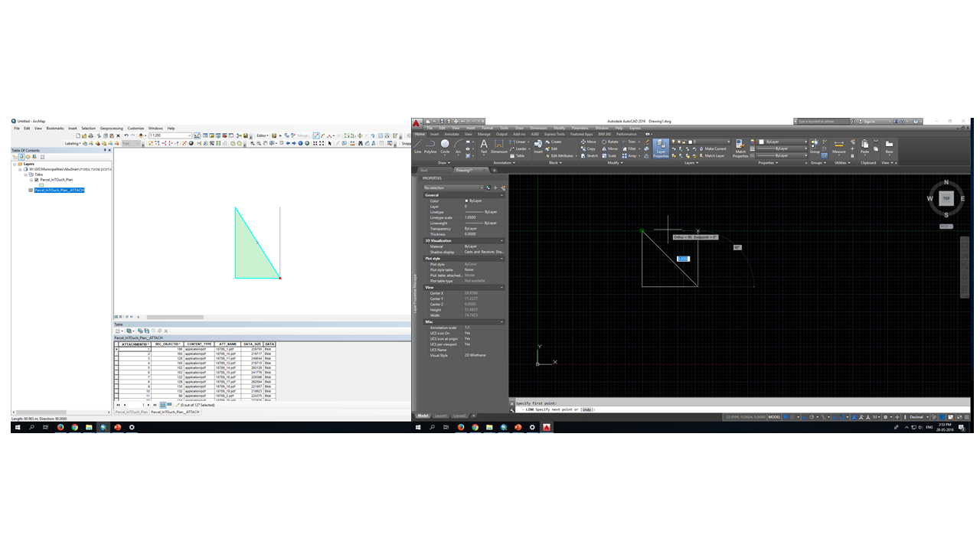Click ArcMap Undo toolbar icon
980x551 pixels.
[125, 135]
